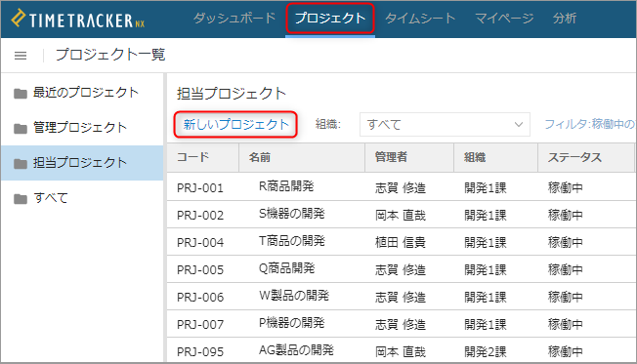The image size is (637, 364).
Task: Click 稼働中 status in PRJ-002 row
Action: [x=565, y=215]
